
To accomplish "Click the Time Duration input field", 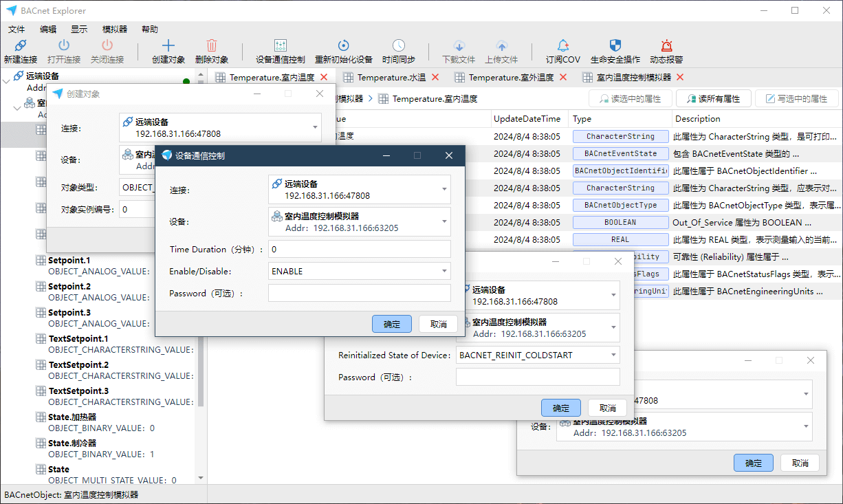I will pos(359,250).
